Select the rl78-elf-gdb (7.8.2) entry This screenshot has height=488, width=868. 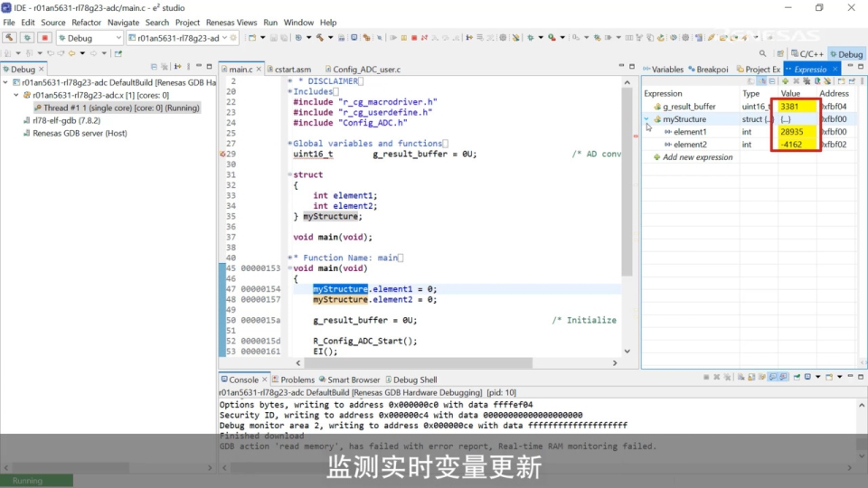coord(61,120)
